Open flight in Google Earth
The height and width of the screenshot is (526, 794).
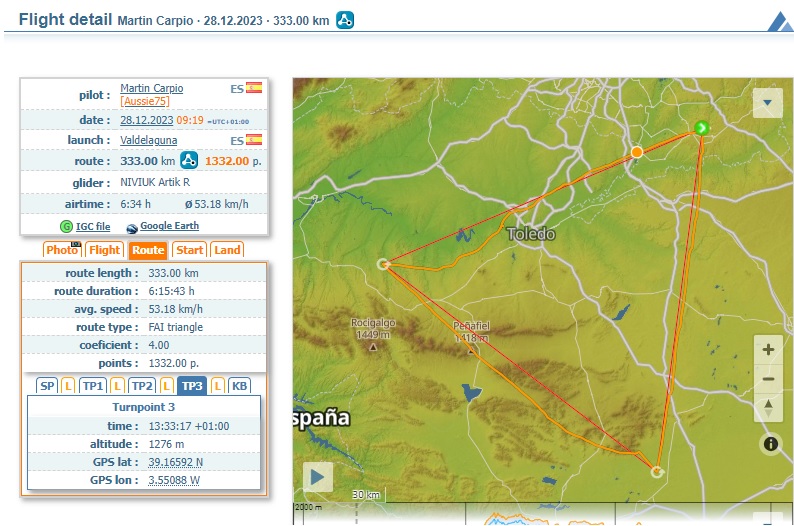pyautogui.click(x=169, y=227)
